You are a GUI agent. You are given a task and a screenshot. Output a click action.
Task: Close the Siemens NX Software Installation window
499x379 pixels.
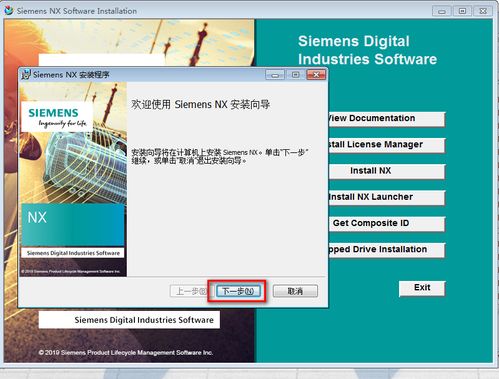(x=483, y=11)
